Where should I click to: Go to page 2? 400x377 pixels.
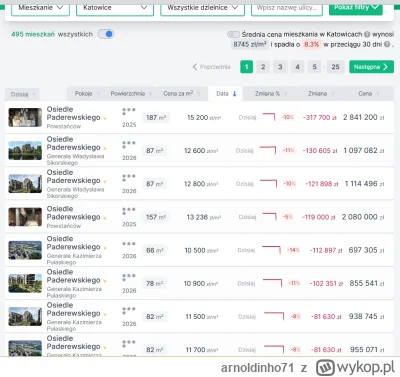[263, 67]
